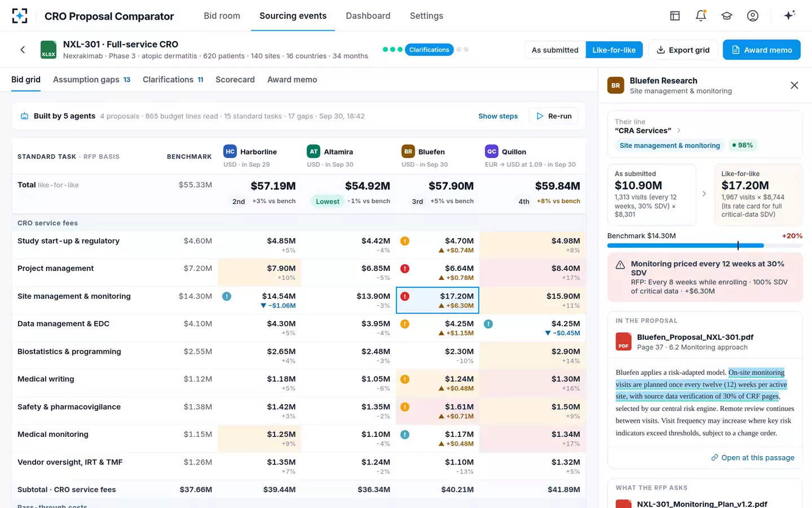Click the red alert on Bluefen Project management
Screen dimensions: 812x508
click(405, 269)
